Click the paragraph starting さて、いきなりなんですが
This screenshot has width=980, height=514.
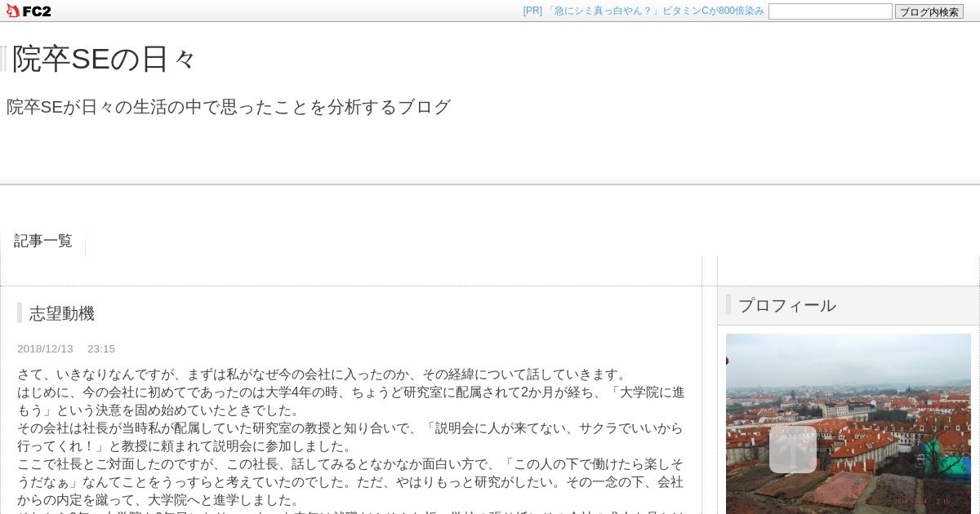click(323, 374)
